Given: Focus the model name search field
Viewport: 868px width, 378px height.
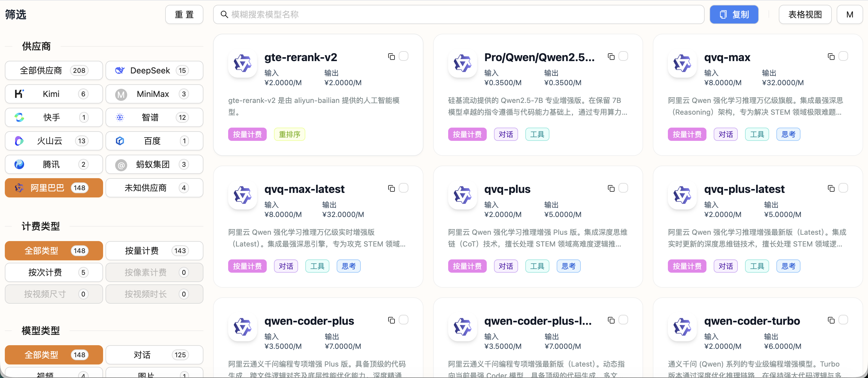Looking at the screenshot, I should pos(458,14).
